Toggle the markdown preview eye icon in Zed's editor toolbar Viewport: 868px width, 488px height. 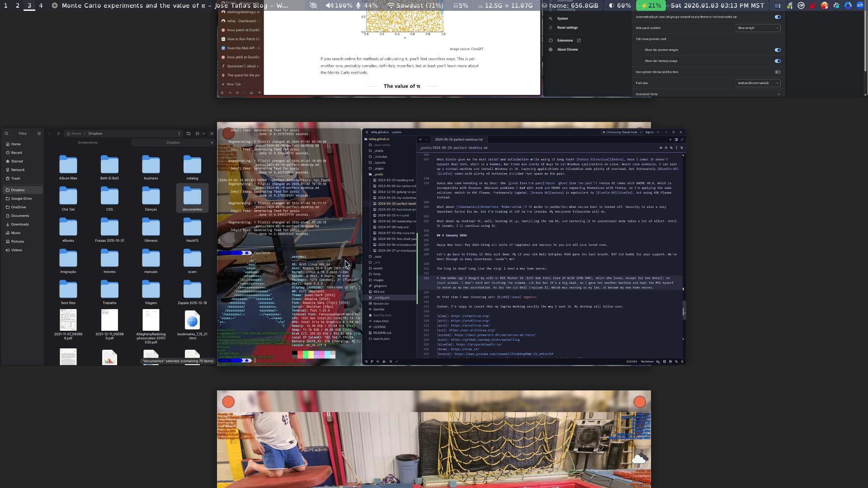(661, 148)
